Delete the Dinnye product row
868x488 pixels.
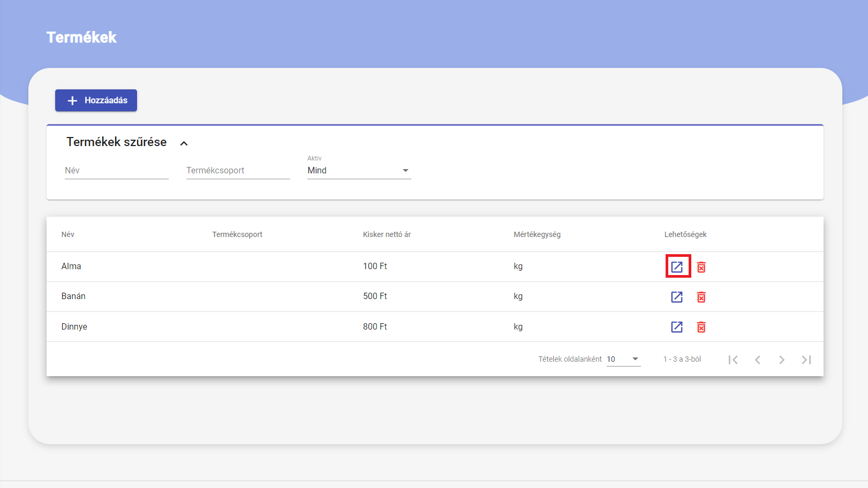(701, 327)
